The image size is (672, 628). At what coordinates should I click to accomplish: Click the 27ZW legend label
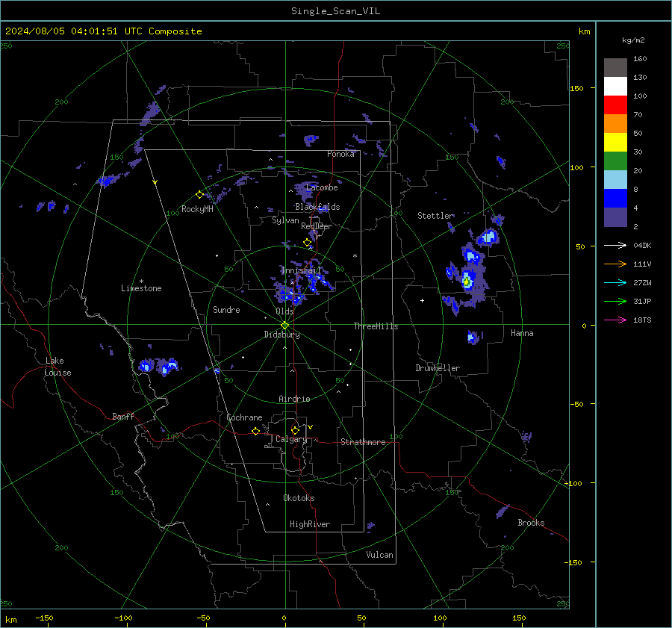point(642,283)
